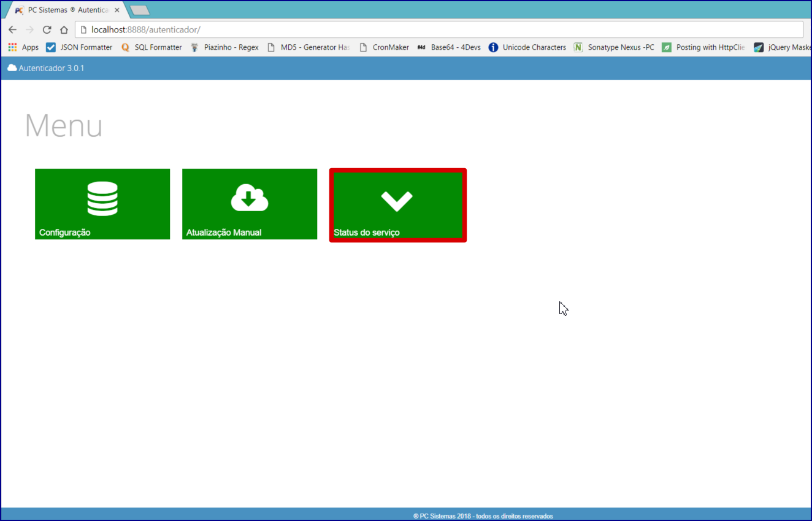Screen dimensions: 812x521
Task: Click the Autenticador 3.0.1 header link
Action: click(x=46, y=68)
